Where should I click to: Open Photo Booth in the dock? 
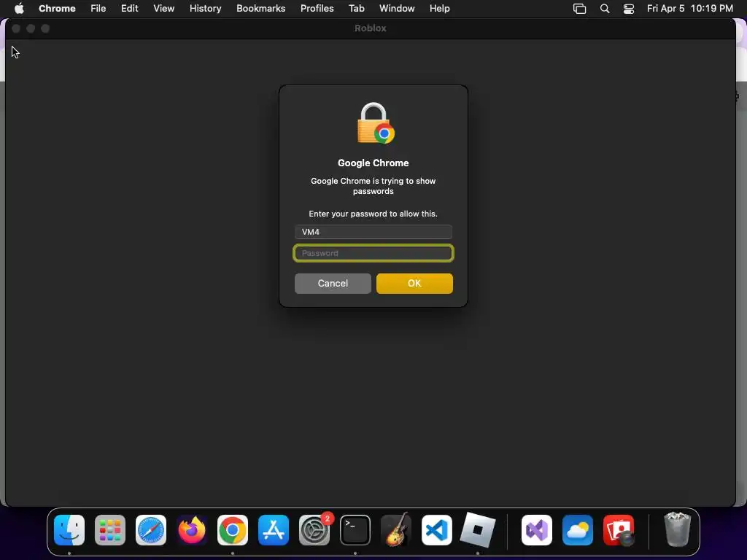pyautogui.click(x=619, y=530)
